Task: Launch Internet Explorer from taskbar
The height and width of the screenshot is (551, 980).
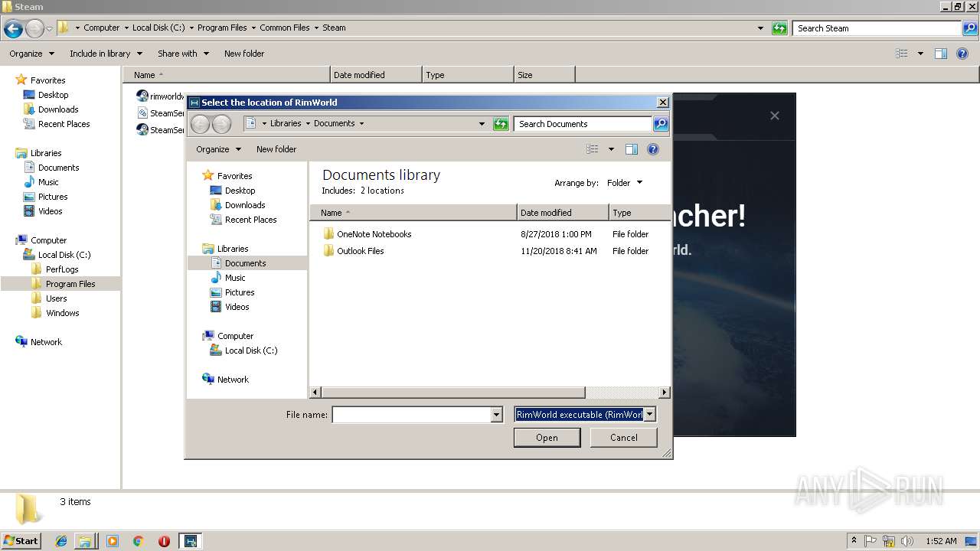Action: (x=61, y=541)
